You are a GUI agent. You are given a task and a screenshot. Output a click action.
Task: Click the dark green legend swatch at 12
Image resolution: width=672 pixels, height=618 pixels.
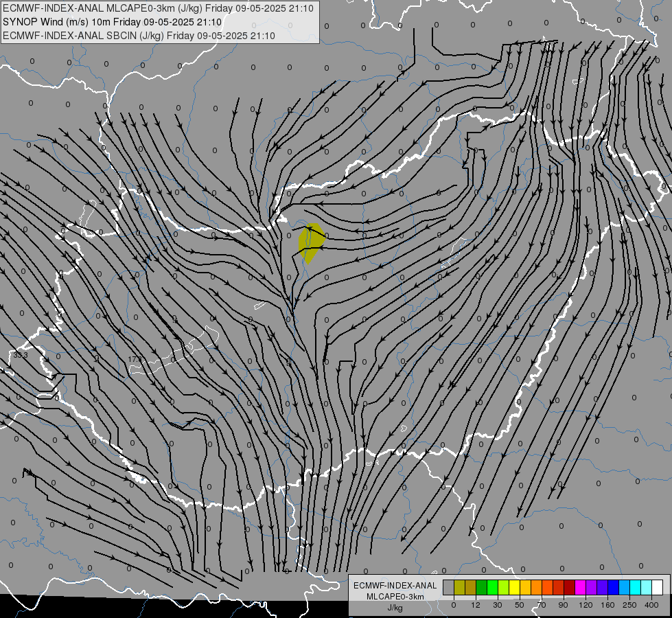click(x=482, y=587)
